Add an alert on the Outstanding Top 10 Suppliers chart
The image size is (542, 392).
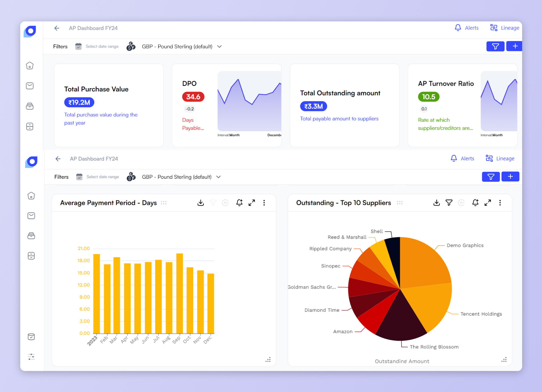(475, 202)
